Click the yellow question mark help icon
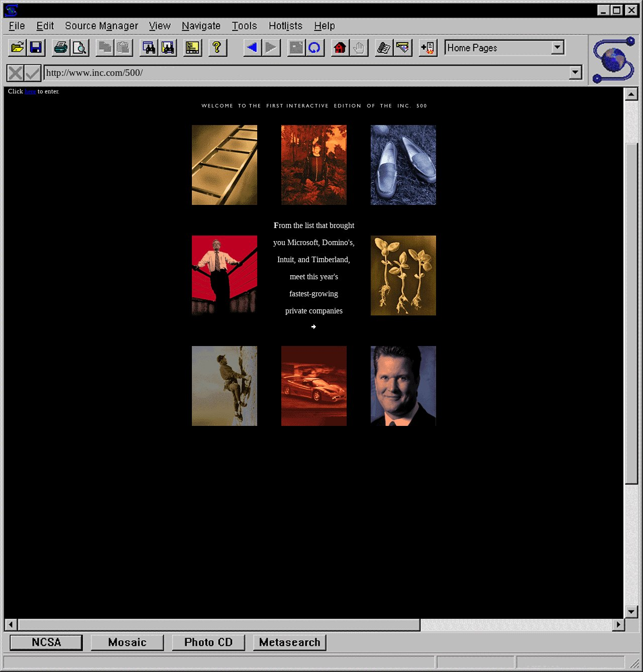This screenshot has height=672, width=643. [217, 48]
